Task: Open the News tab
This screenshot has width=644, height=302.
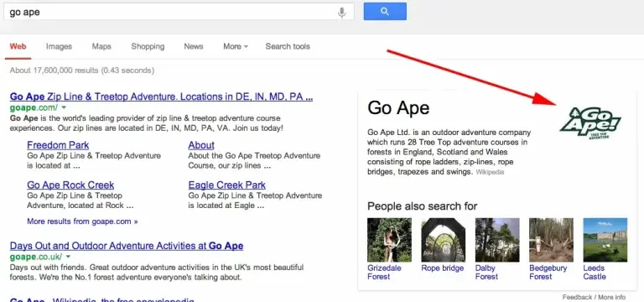Action: [194, 46]
